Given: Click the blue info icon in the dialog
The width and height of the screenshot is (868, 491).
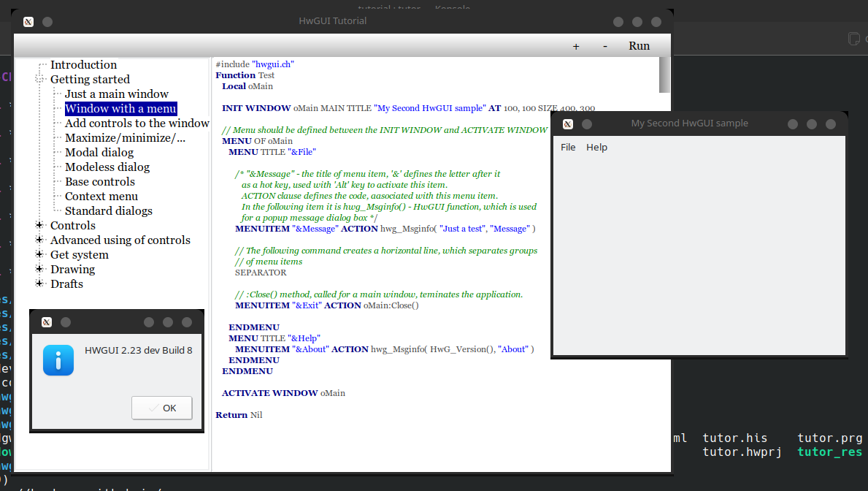Looking at the screenshot, I should pyautogui.click(x=58, y=360).
